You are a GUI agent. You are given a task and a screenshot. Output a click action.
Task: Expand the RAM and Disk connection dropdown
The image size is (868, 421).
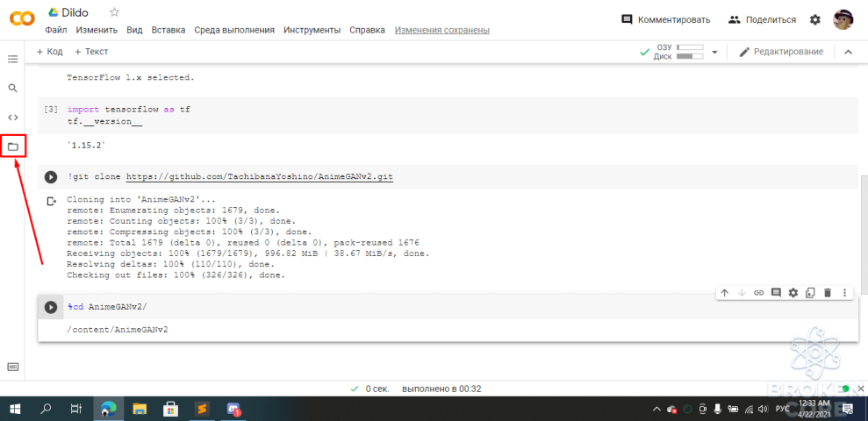714,52
